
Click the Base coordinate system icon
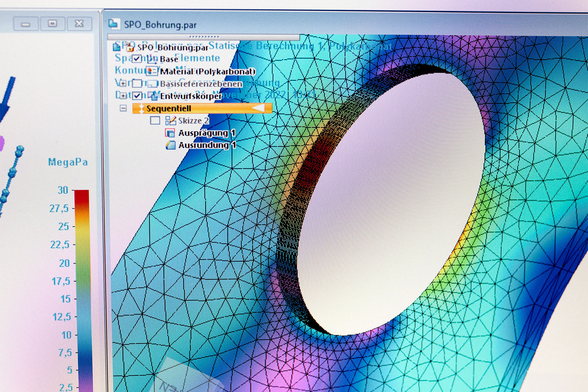click(x=152, y=59)
